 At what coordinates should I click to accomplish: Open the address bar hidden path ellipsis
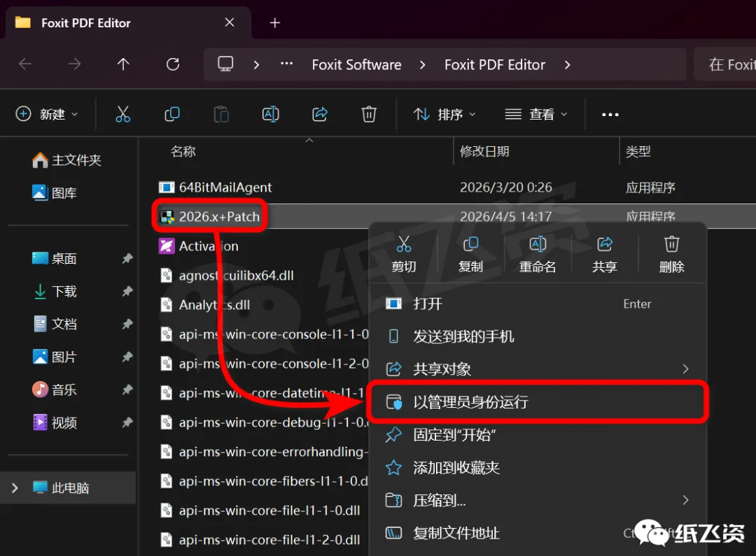pos(286,63)
